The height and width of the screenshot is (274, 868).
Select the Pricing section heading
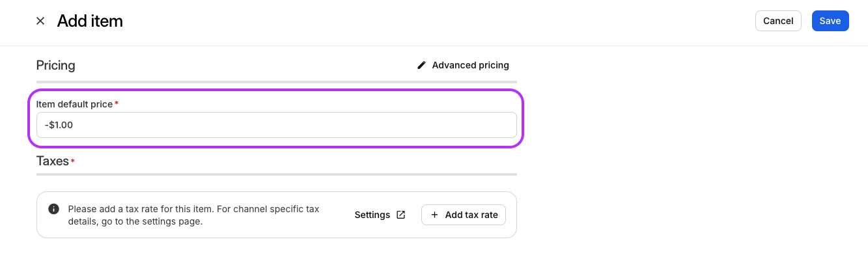click(x=55, y=65)
